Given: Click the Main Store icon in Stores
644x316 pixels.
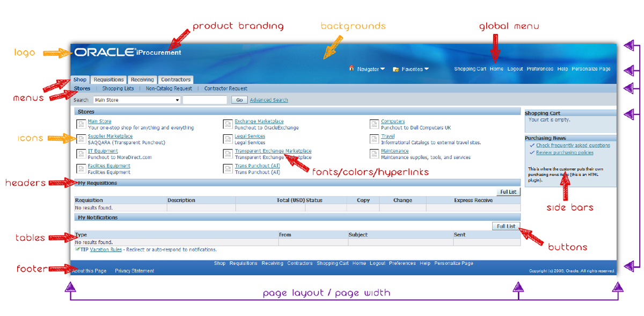Looking at the screenshot, I should [x=81, y=125].
